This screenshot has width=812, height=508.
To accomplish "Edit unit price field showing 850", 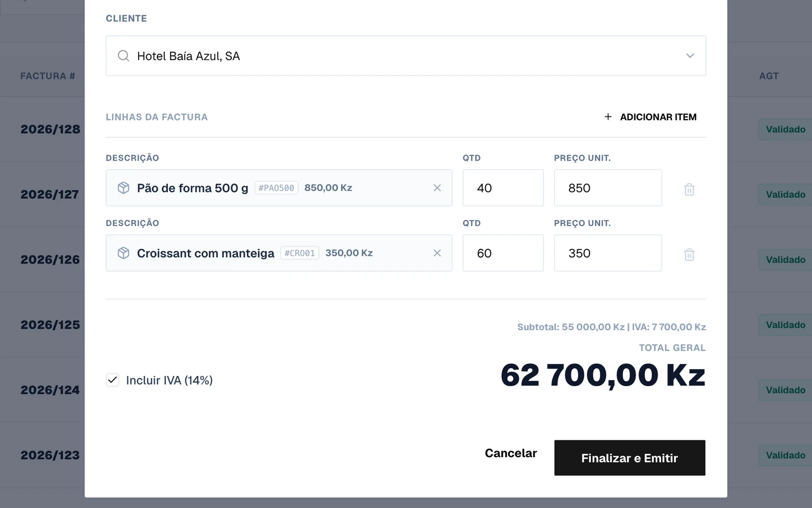I will [608, 188].
